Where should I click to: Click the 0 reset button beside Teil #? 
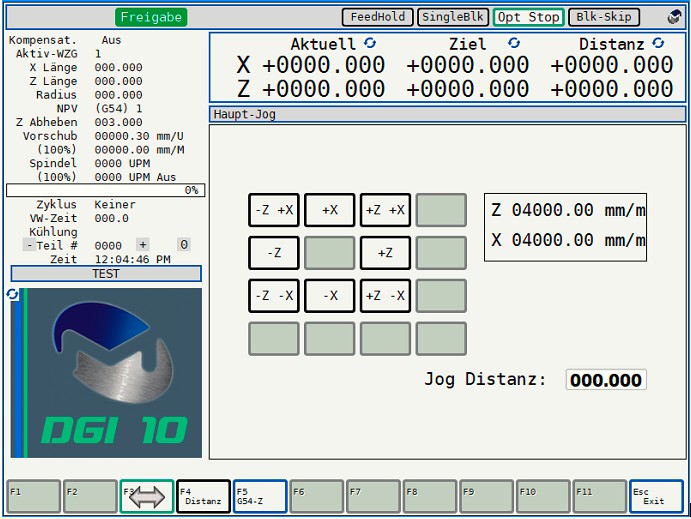point(184,245)
